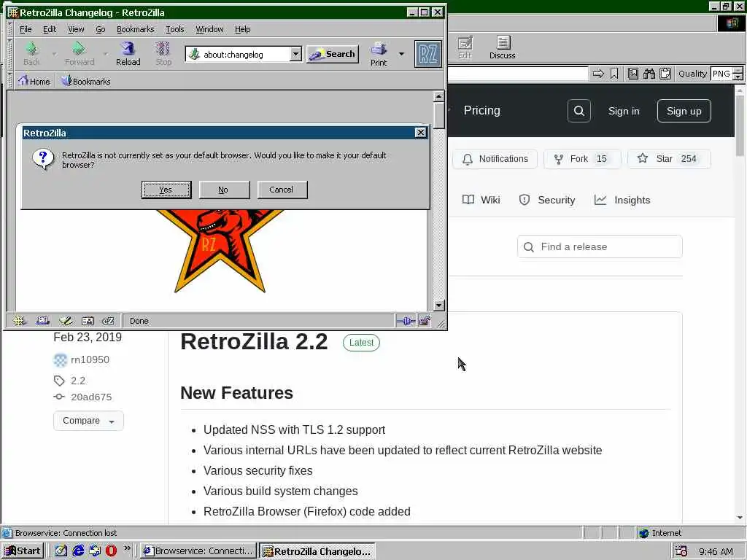
Task: Launch Opera from the quick launch bar
Action: [111, 551]
